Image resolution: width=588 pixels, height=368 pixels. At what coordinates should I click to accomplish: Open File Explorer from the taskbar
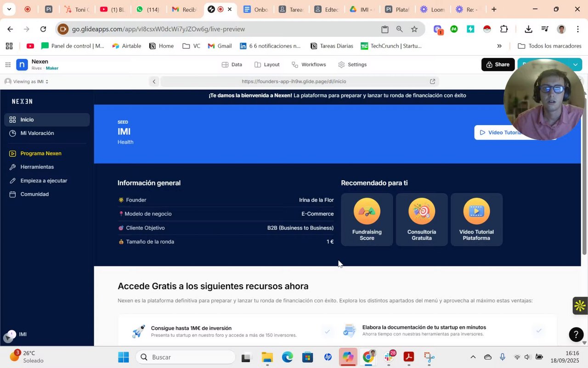coord(267,357)
